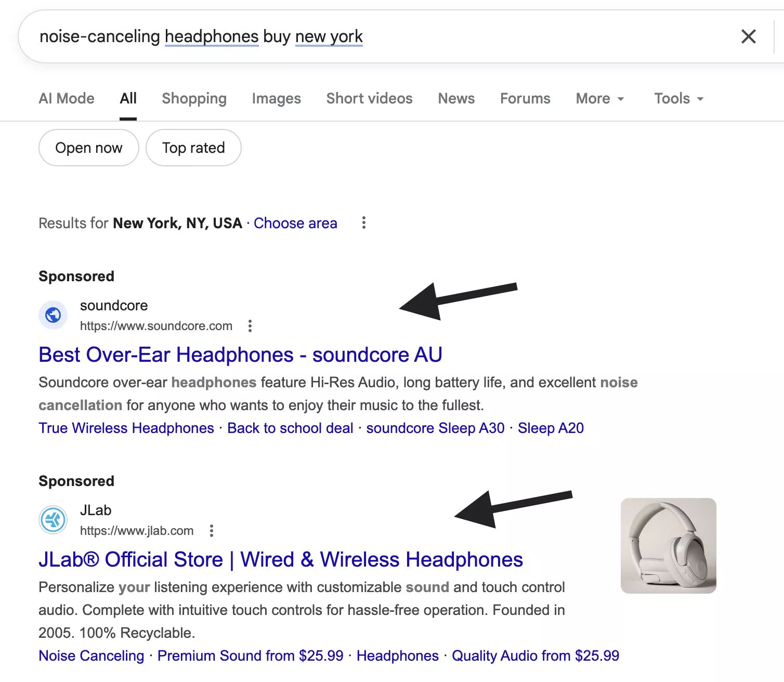Open the three-dot menu beside soundcore.com URL
This screenshot has width=784, height=682.
tap(250, 326)
